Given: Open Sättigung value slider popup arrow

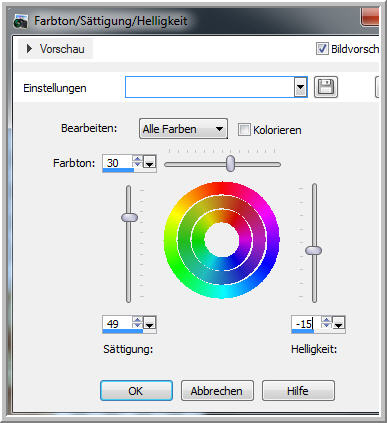Looking at the screenshot, I should coord(150,323).
